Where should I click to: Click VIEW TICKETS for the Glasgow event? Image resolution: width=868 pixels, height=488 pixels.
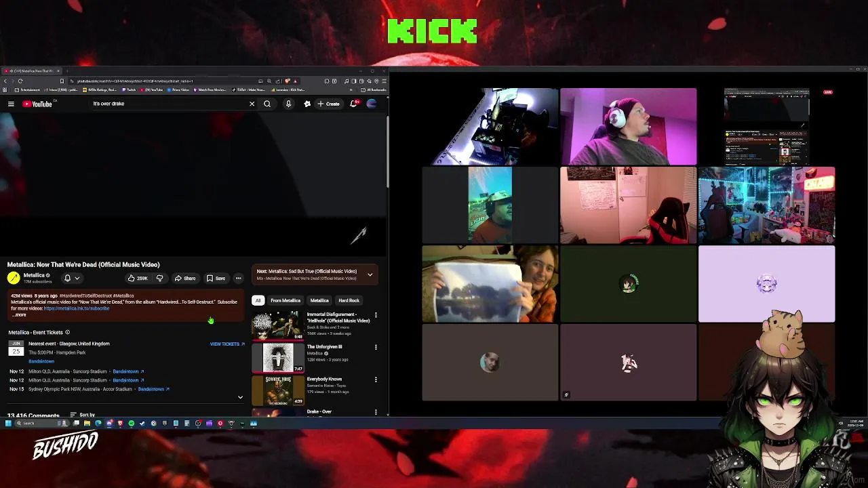click(227, 344)
